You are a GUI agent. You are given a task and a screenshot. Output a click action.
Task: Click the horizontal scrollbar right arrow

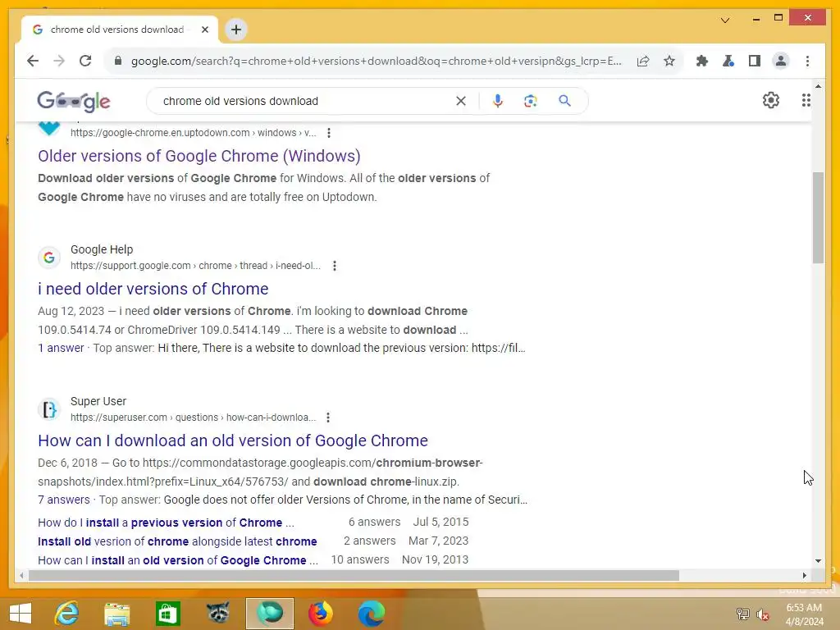click(x=804, y=575)
